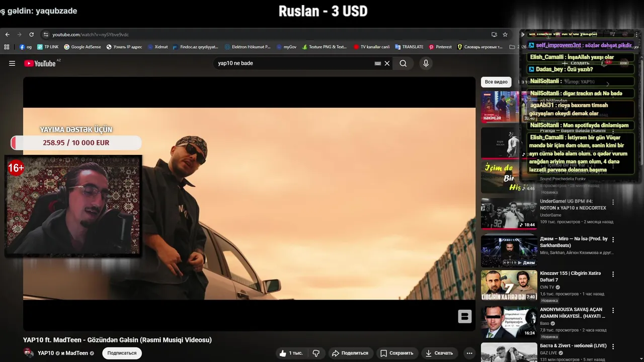Install or cast icon in address bar
The width and height of the screenshot is (644, 362).
coord(494,35)
